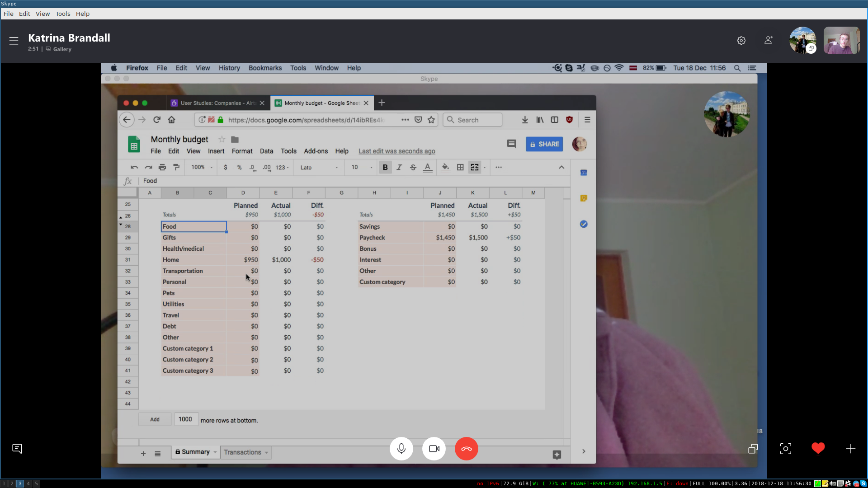
Task: Click the Add rows button
Action: (155, 419)
